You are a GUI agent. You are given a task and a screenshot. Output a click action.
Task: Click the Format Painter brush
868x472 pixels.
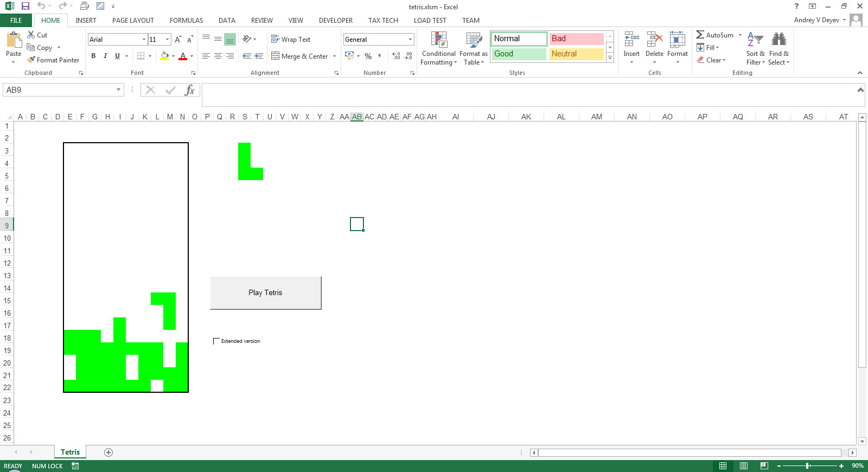pos(31,60)
